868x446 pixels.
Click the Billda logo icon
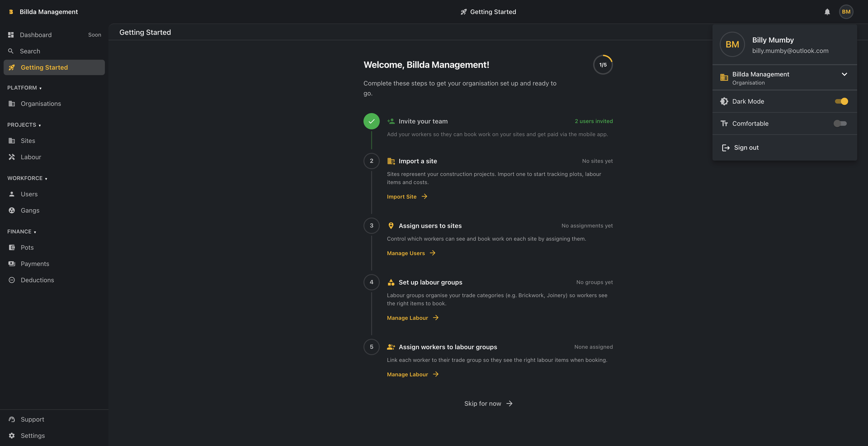coord(11,12)
